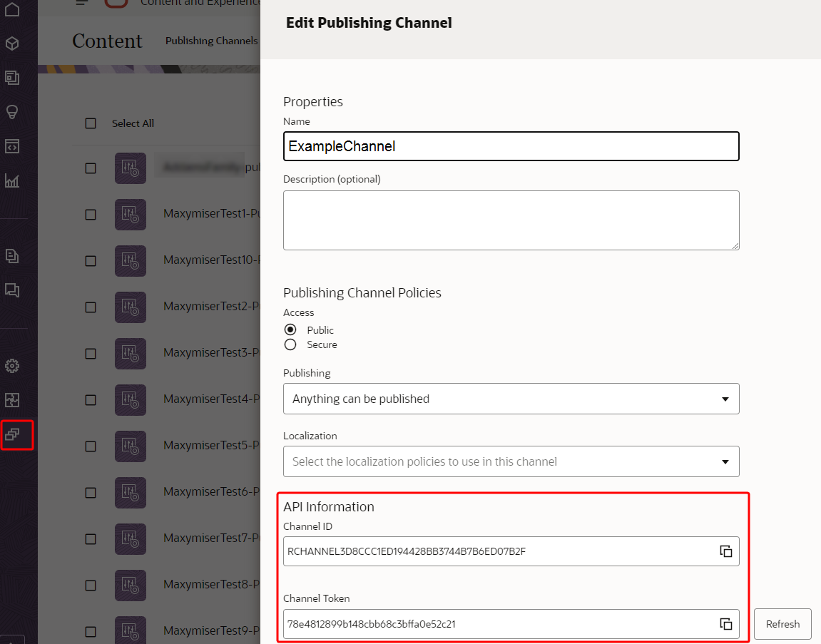
Task: Open the Publishing policy dropdown
Action: pos(511,399)
